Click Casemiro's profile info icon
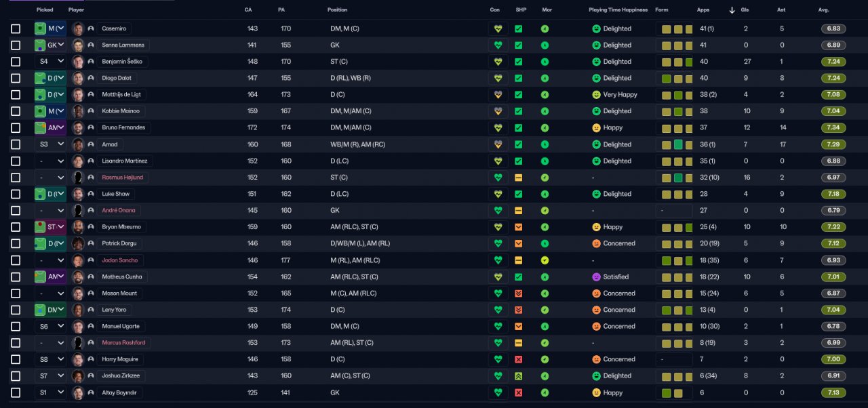 click(91, 28)
